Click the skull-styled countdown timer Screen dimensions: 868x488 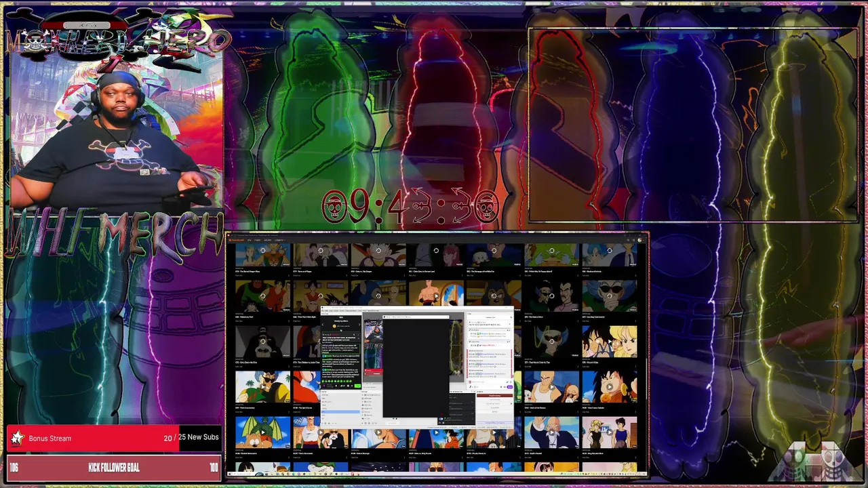point(411,207)
